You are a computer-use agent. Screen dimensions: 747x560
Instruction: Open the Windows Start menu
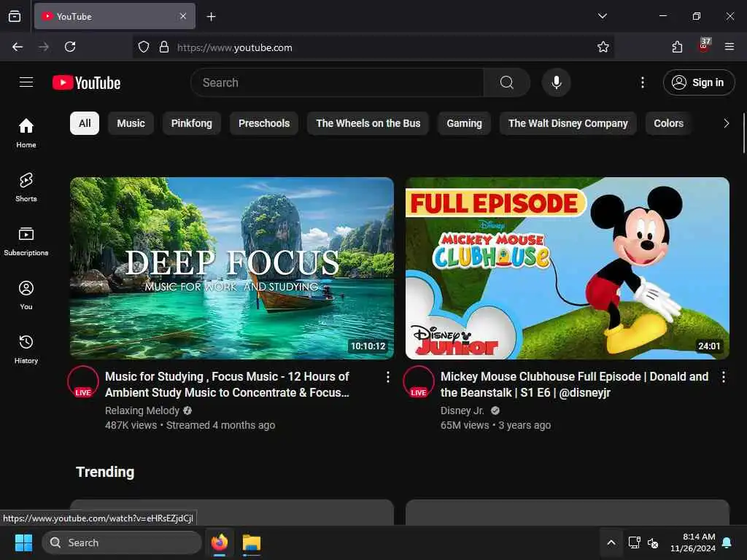[x=24, y=542]
